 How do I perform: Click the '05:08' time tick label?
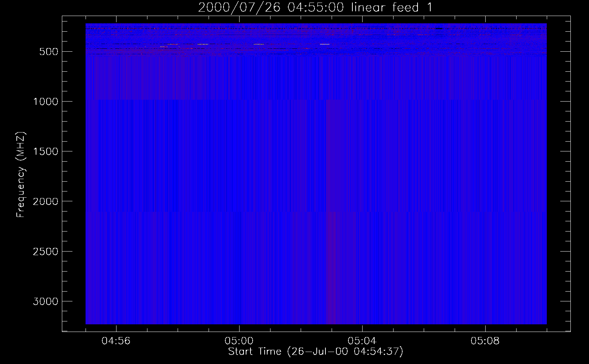[x=485, y=341]
